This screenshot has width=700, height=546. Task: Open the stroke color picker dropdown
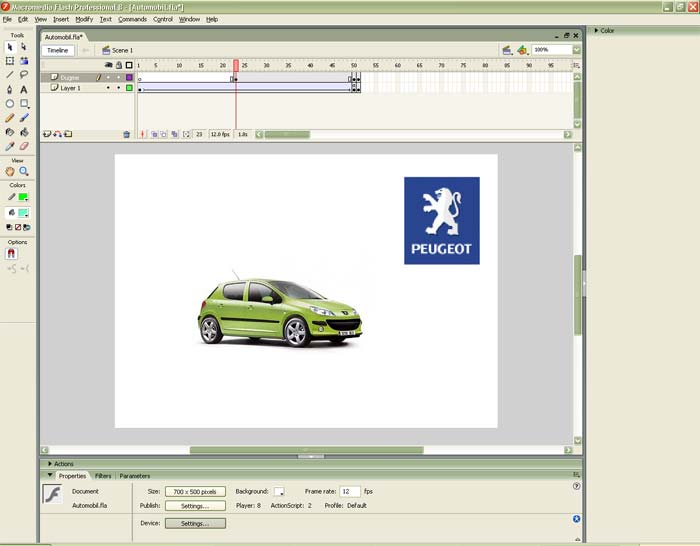(23, 197)
